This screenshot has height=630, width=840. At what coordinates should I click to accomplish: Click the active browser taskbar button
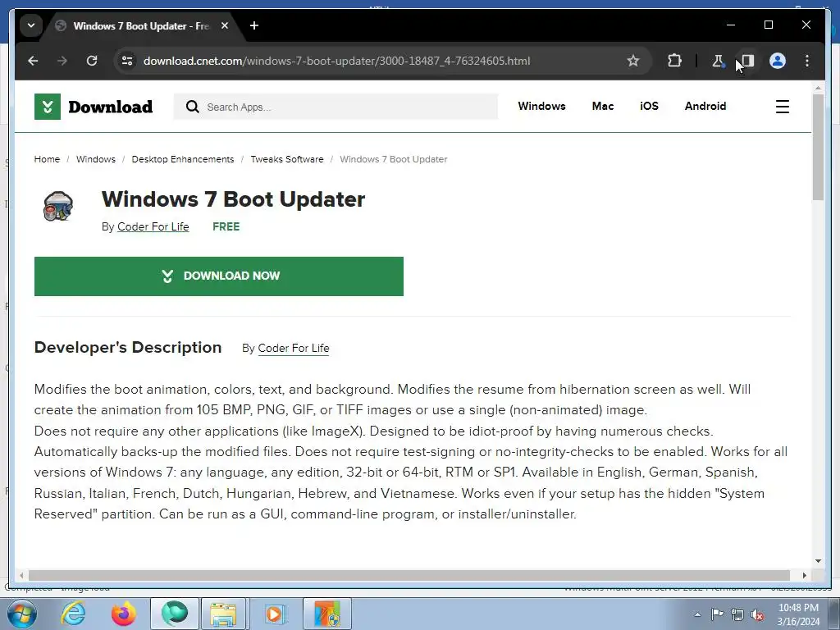175,614
